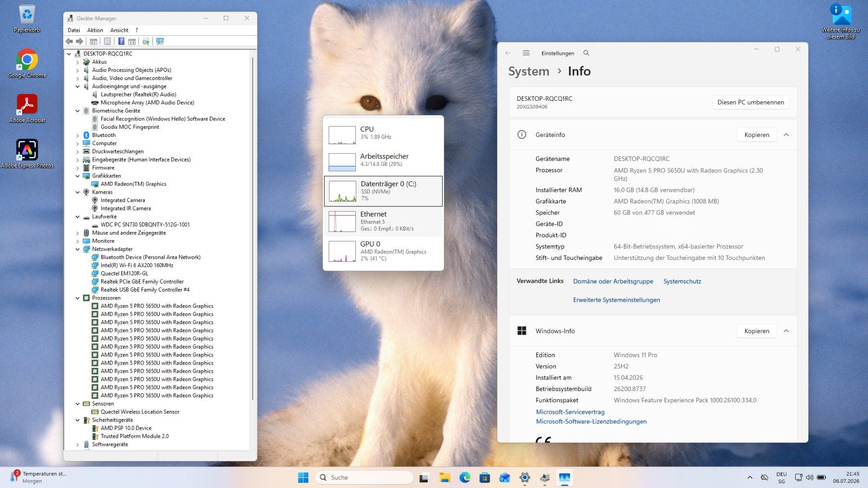868x488 pixels.
Task: Click the blue Help icon in Geräte-Manager toolbar
Action: click(122, 41)
